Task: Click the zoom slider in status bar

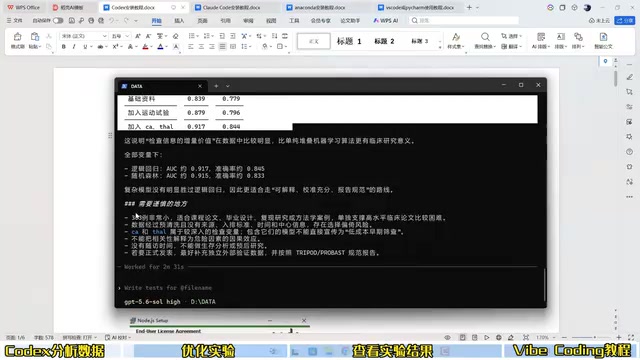Action: click(591, 338)
